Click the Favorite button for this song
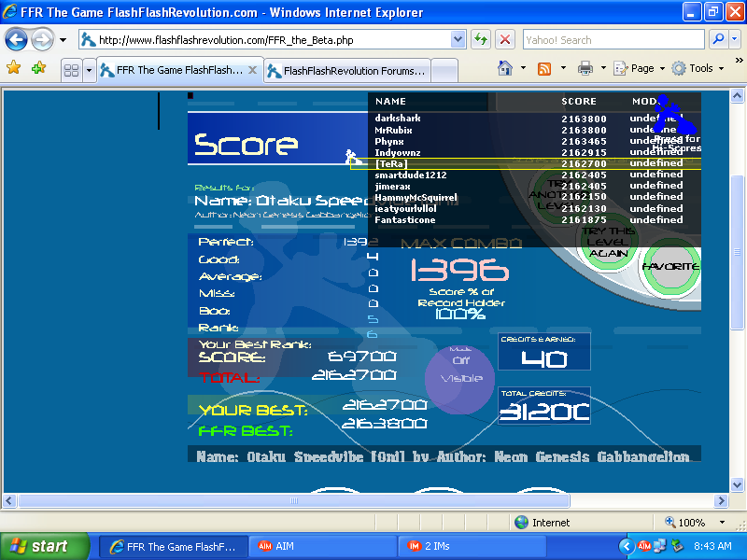Image resolution: width=747 pixels, height=560 pixels. pos(669,267)
